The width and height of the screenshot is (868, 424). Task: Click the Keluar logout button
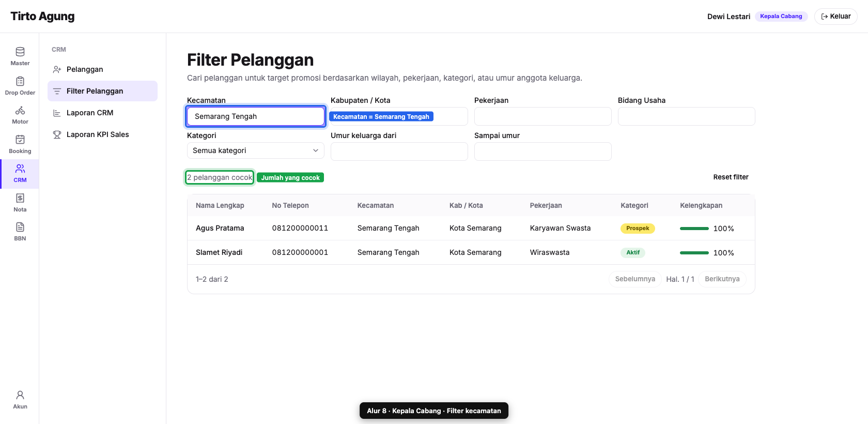pyautogui.click(x=836, y=17)
